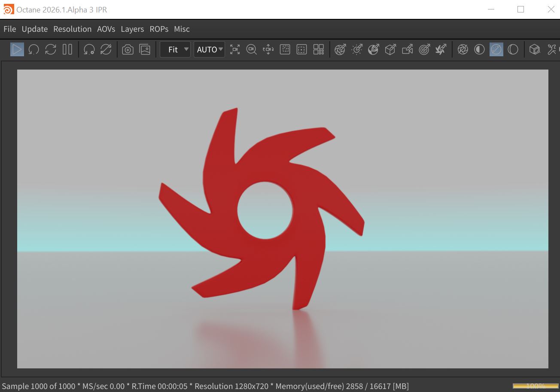Toggle the highlighted dotted circle button
The height and width of the screenshot is (392, 560).
click(496, 50)
